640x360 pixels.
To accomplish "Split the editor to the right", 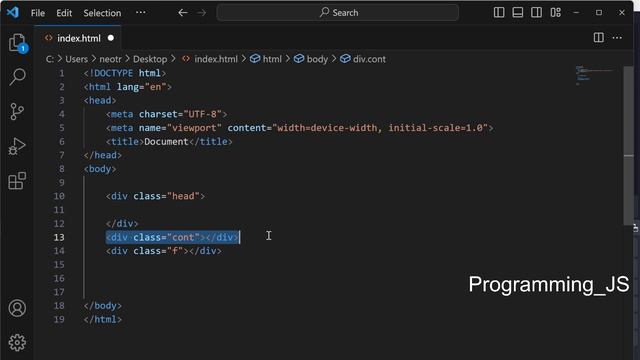I will tap(598, 38).
